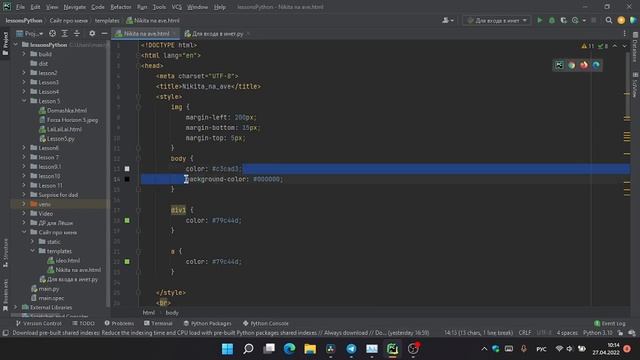Viewport: 640px width, 360px height.
Task: Open Project panel settings gear
Action: pos(92,33)
